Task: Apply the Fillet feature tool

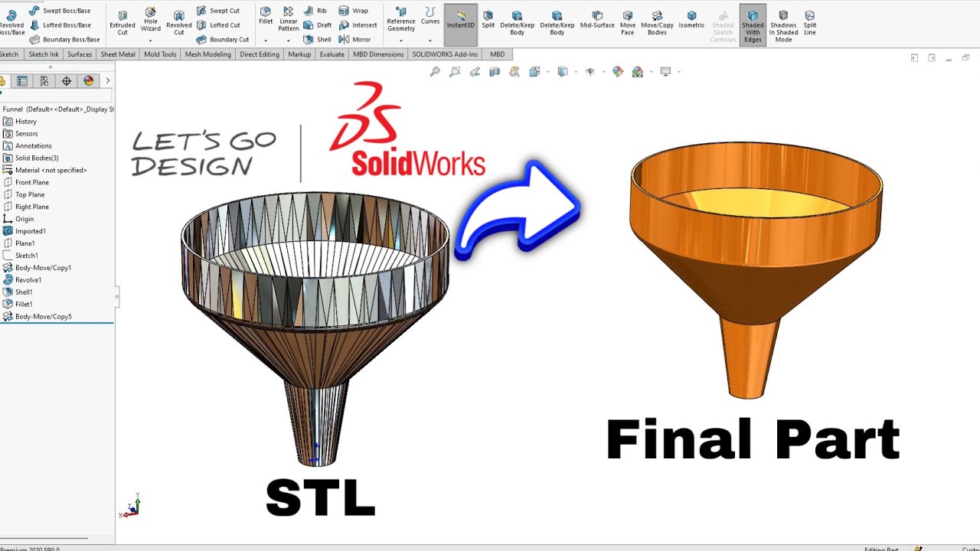Action: tap(266, 15)
